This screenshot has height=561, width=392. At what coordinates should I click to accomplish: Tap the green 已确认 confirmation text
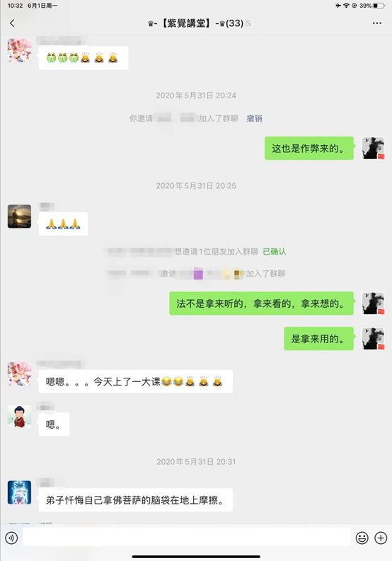[x=275, y=252]
